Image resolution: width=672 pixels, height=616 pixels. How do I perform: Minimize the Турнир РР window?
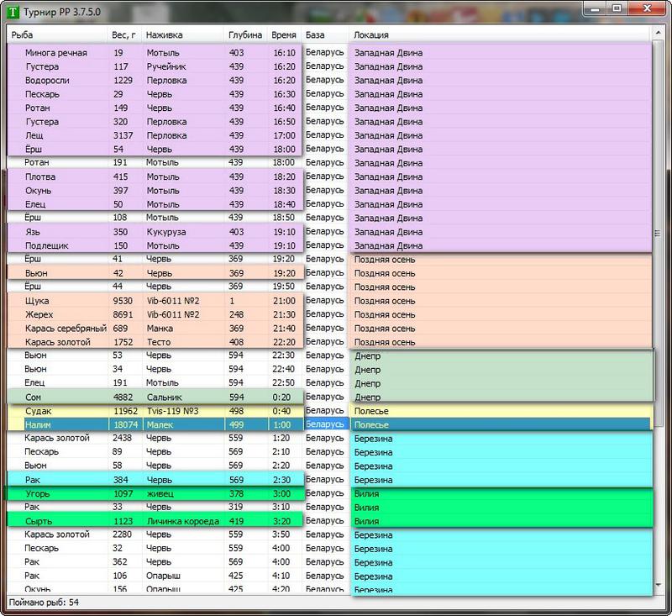[595, 8]
